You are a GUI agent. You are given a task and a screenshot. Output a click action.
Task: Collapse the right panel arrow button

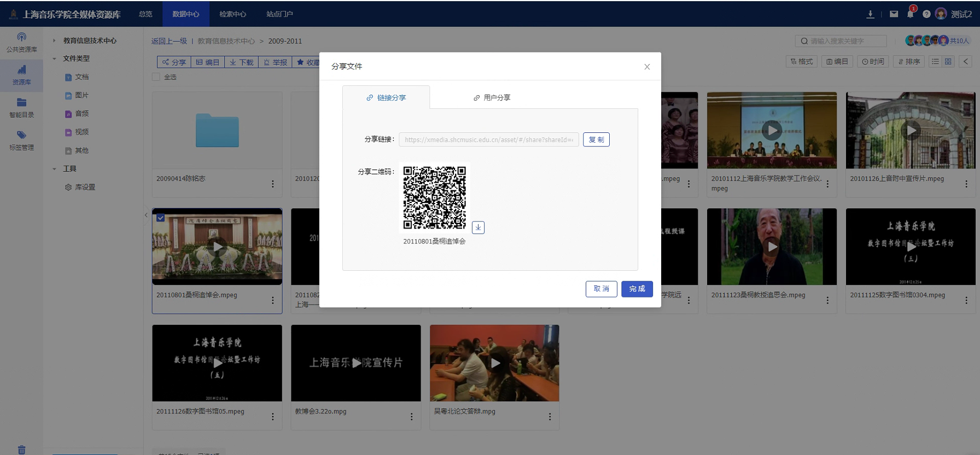point(966,62)
